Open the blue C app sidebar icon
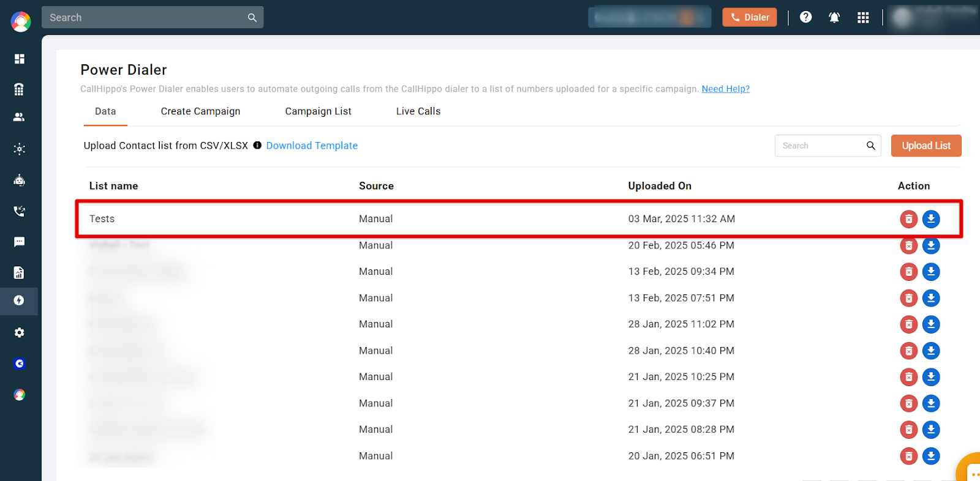 (x=20, y=364)
